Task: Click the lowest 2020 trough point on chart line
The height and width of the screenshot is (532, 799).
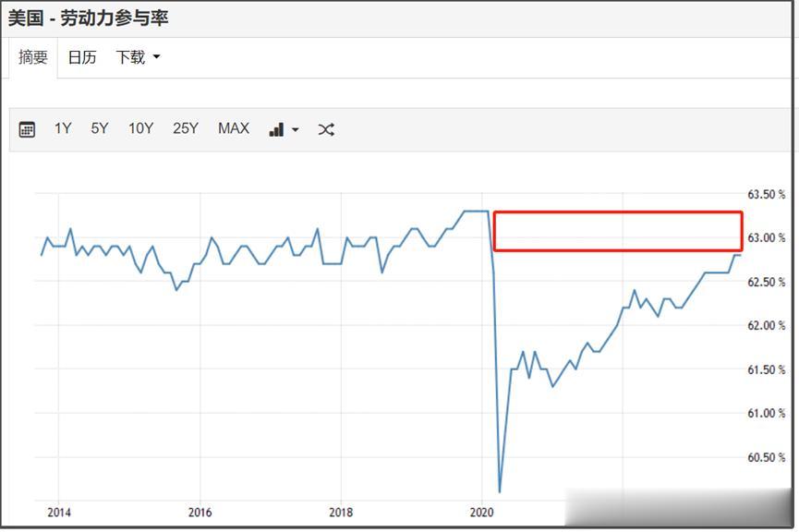Action: tap(500, 491)
